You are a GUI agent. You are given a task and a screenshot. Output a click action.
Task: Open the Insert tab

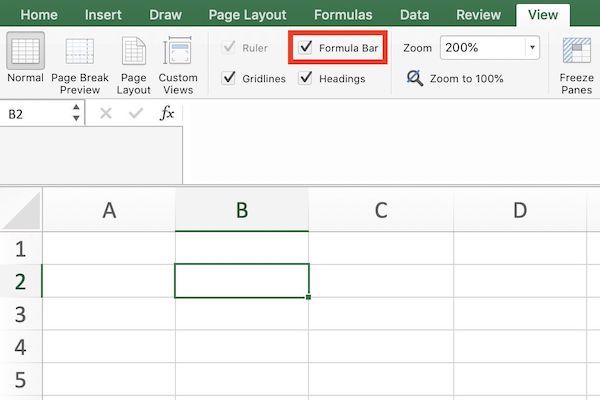coord(103,15)
